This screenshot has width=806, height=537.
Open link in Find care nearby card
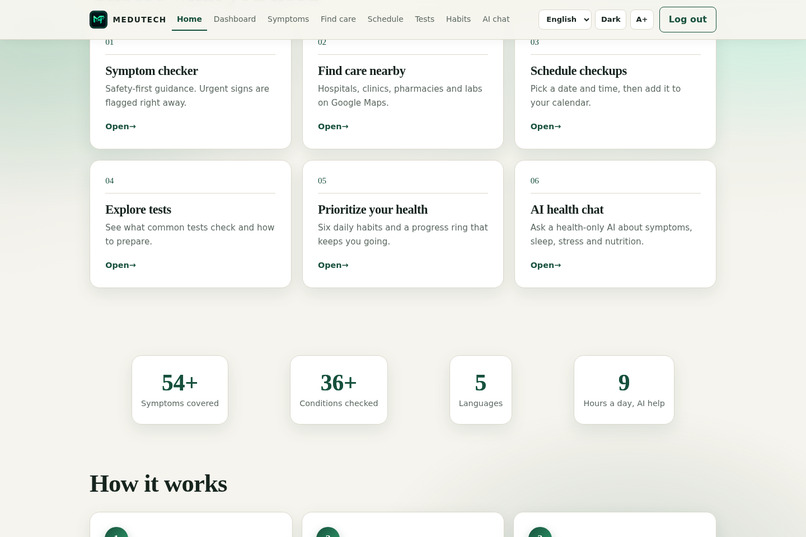pos(333,126)
